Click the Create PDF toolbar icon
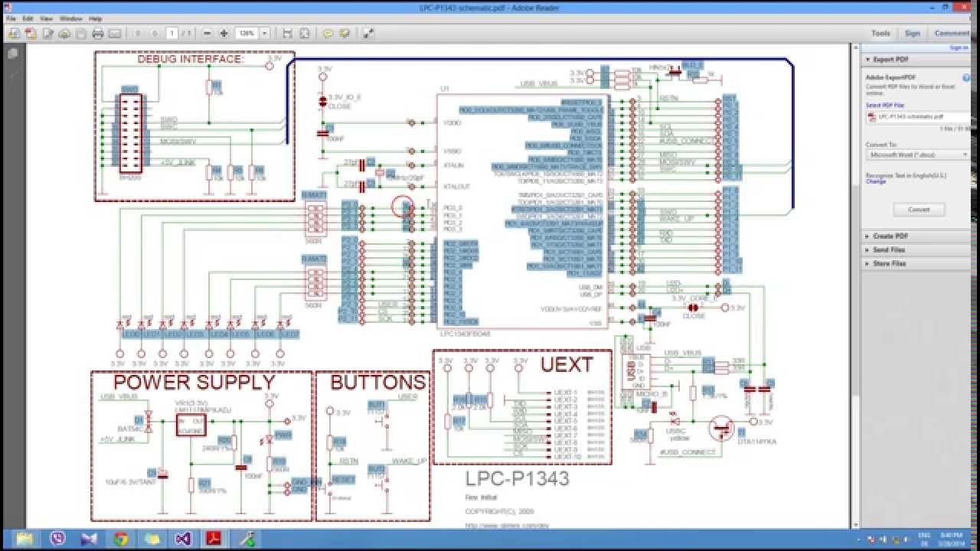This screenshot has height=551, width=980. [x=31, y=34]
